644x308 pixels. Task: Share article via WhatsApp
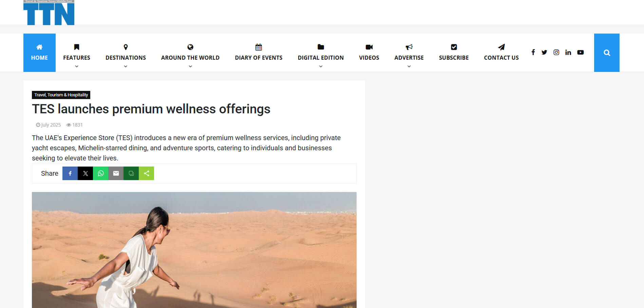[x=100, y=173]
